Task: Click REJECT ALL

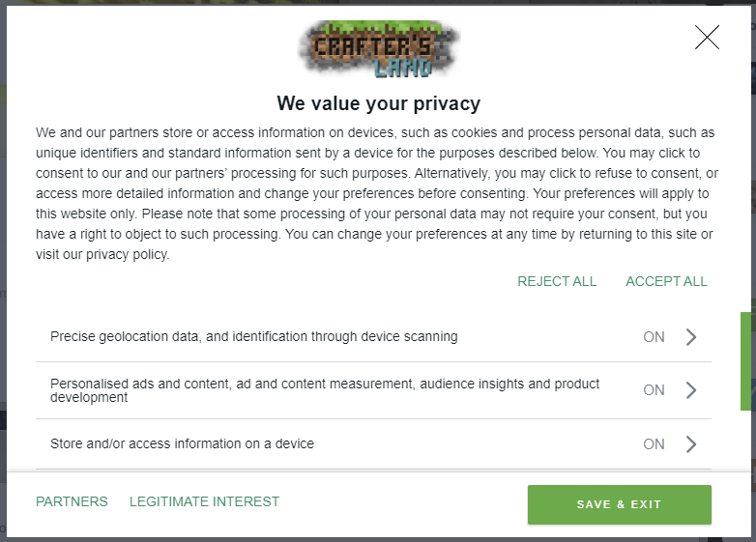Action: (x=557, y=281)
